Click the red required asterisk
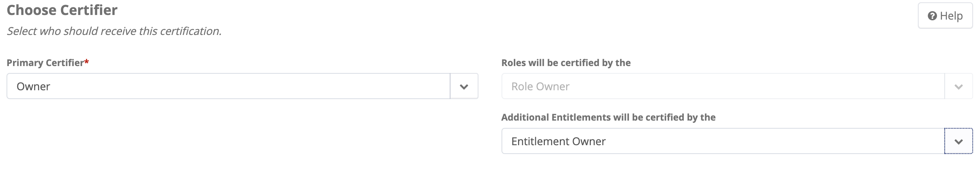This screenshot has height=169, width=980. [87, 62]
